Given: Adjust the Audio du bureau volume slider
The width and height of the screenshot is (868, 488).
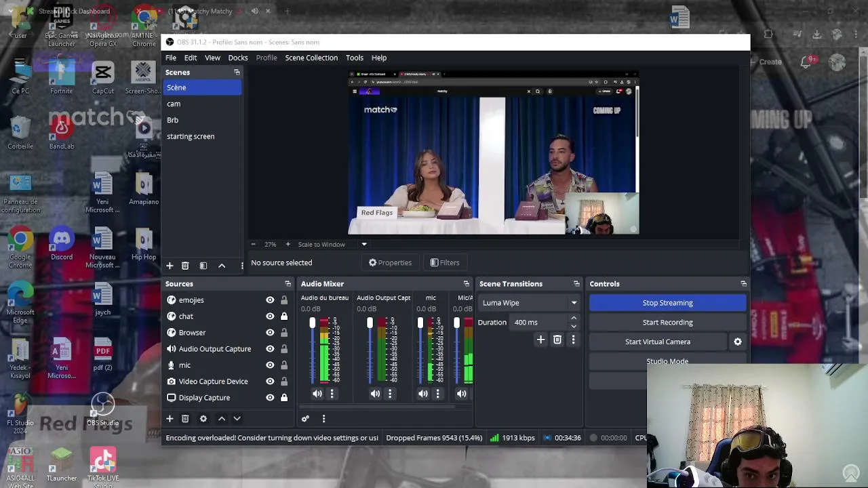Looking at the screenshot, I should (x=312, y=323).
